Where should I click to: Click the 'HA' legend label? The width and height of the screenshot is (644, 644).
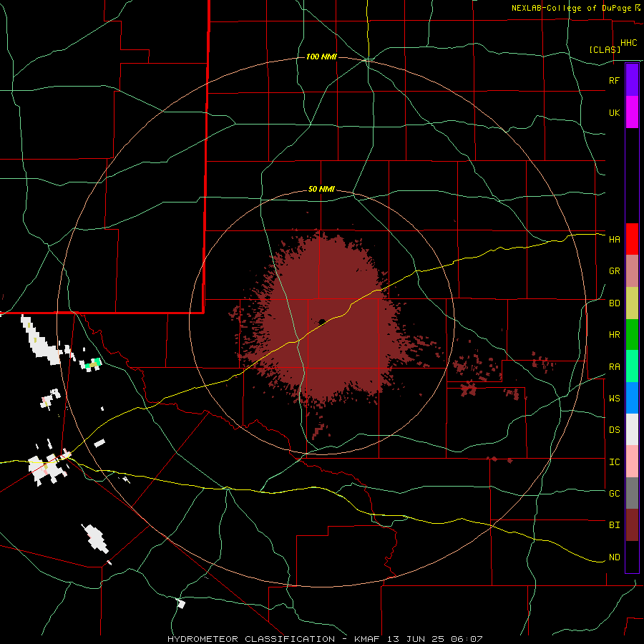pos(614,240)
